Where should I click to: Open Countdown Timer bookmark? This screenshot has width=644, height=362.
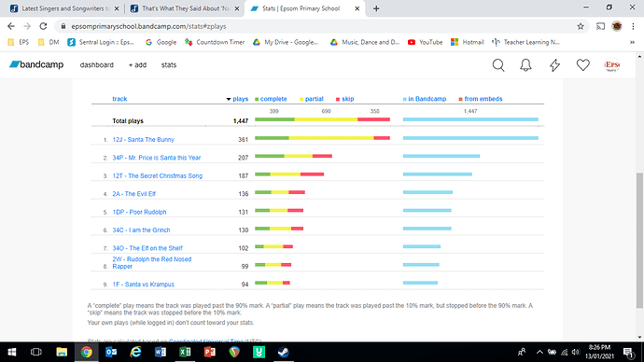(x=215, y=42)
